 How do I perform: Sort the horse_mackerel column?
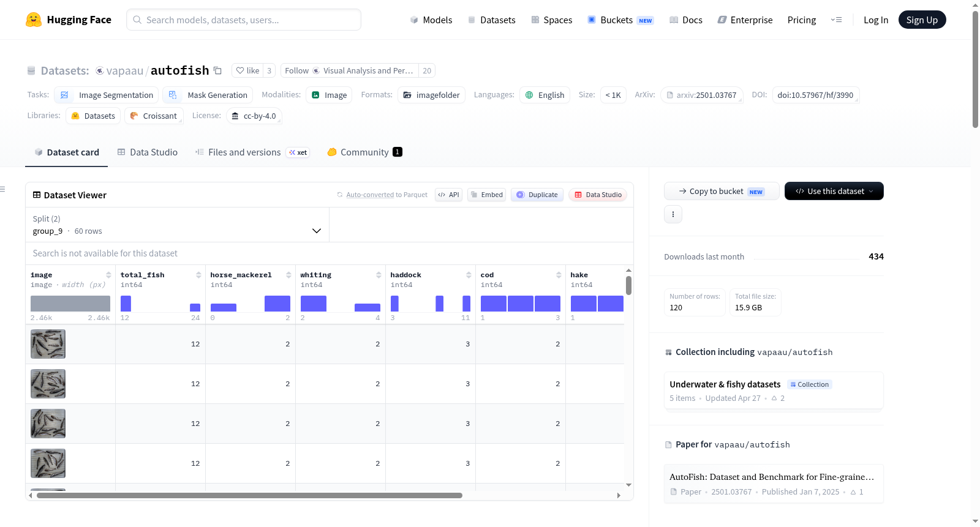coord(288,275)
